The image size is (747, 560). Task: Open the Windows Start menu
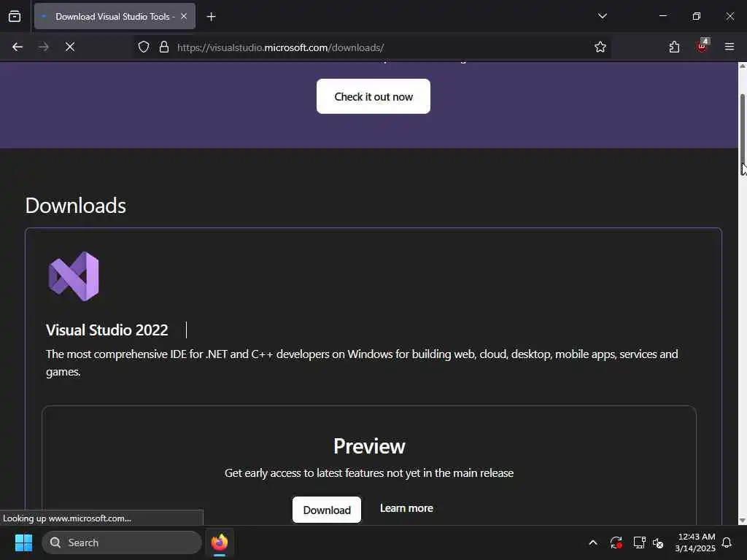[23, 542]
